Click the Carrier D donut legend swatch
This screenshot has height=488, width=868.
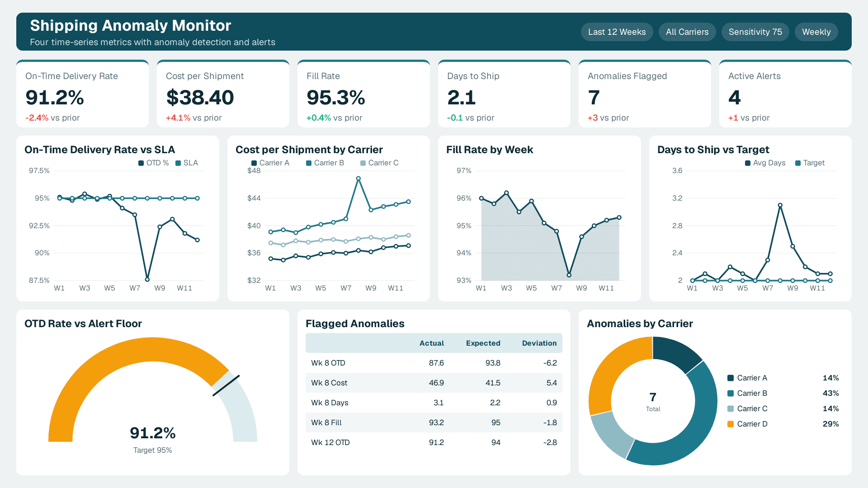[x=731, y=424]
